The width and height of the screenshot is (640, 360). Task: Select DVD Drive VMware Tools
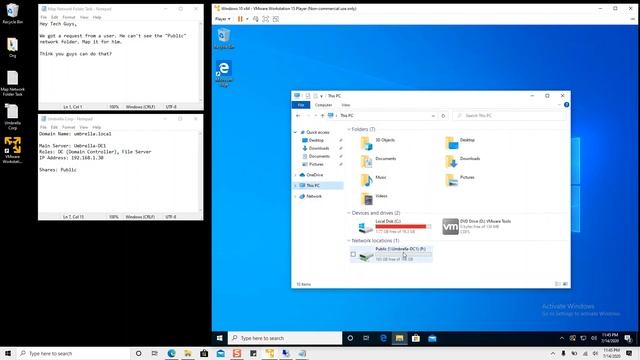(x=477, y=227)
